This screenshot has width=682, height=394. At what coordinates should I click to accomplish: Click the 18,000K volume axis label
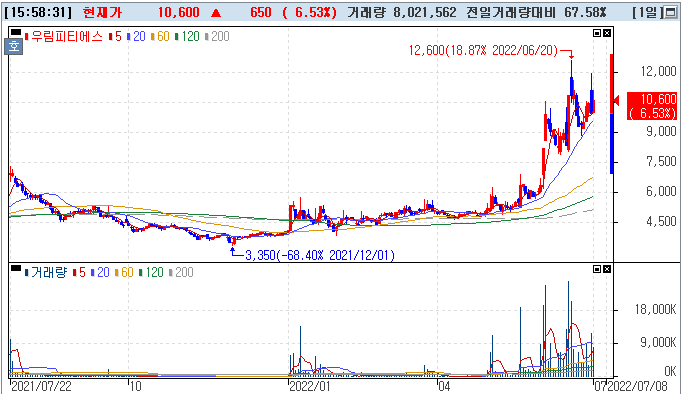tap(655, 310)
